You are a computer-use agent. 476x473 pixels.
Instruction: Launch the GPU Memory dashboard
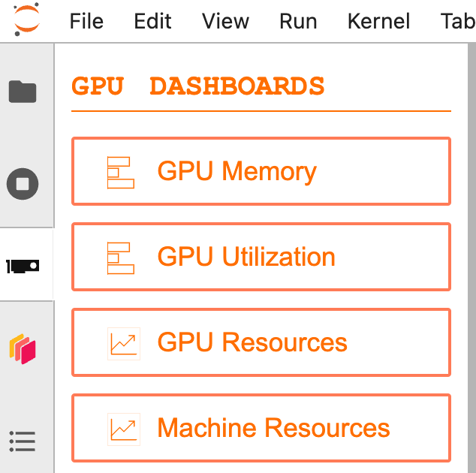(261, 171)
